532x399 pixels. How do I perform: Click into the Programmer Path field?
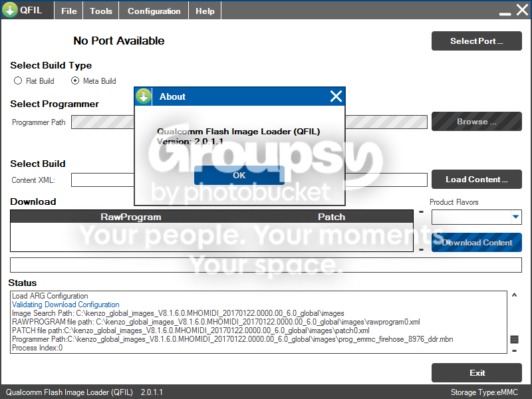(x=249, y=122)
